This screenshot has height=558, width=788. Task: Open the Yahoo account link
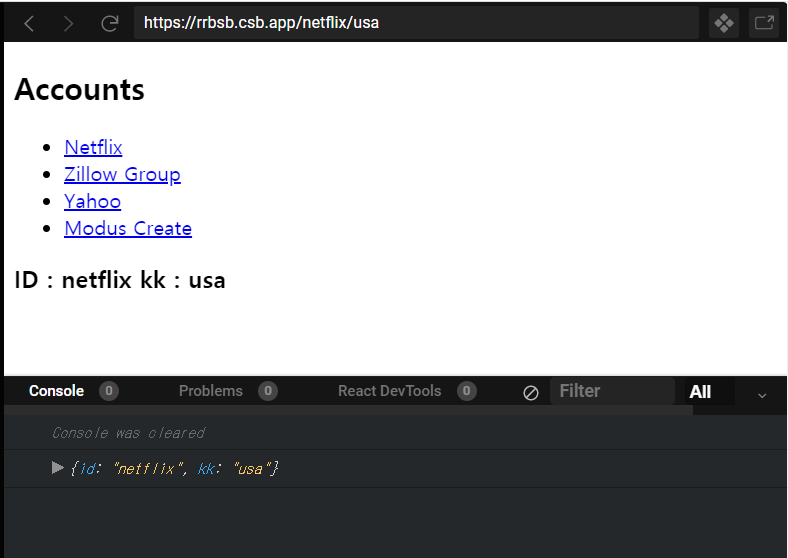tap(92, 202)
